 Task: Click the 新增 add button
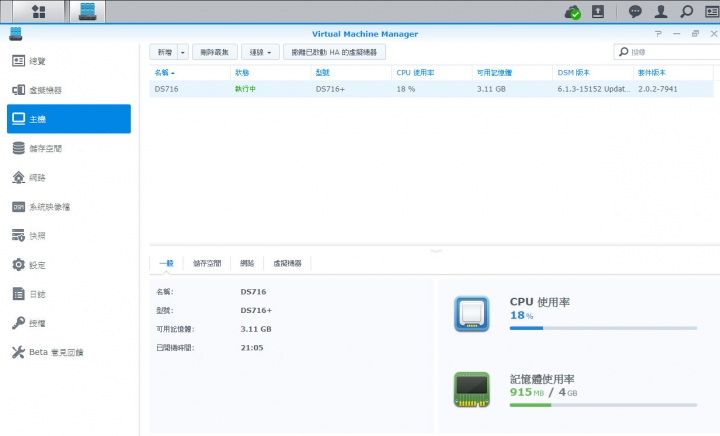[x=164, y=52]
